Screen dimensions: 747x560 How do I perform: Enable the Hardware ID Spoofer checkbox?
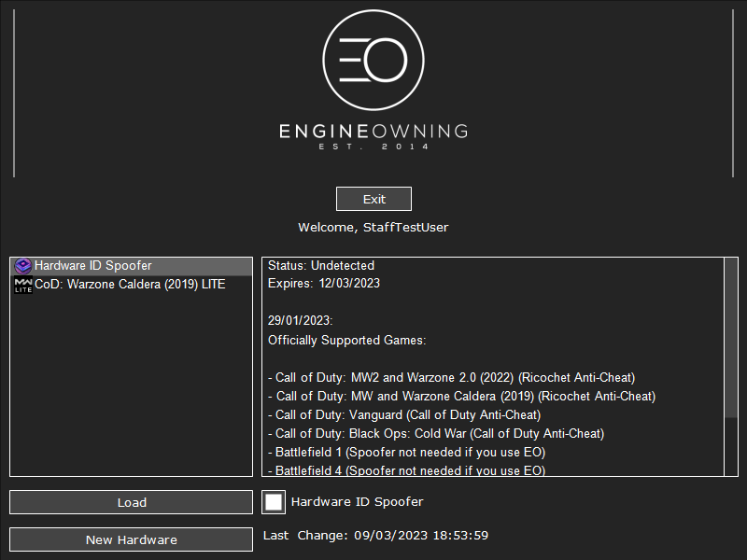pyautogui.click(x=275, y=502)
